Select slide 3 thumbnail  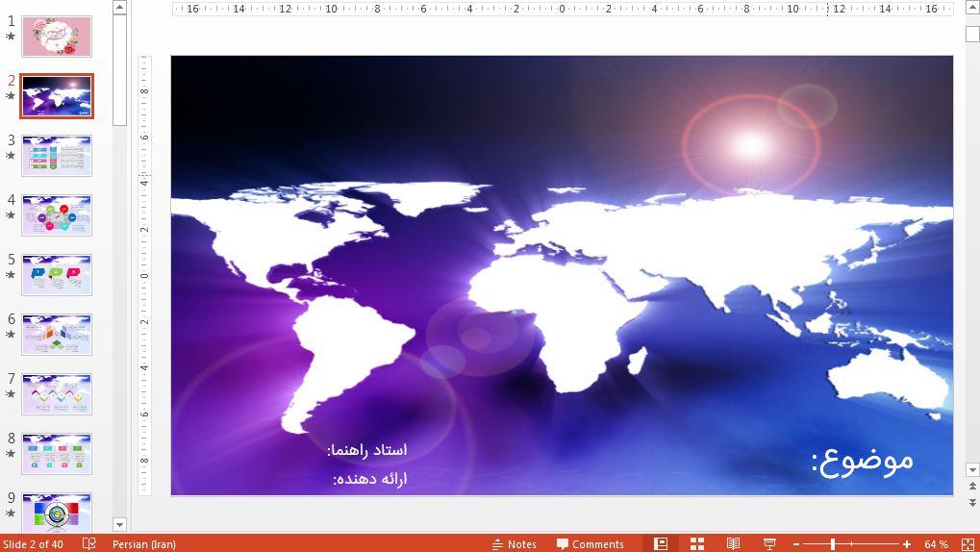[x=57, y=156]
